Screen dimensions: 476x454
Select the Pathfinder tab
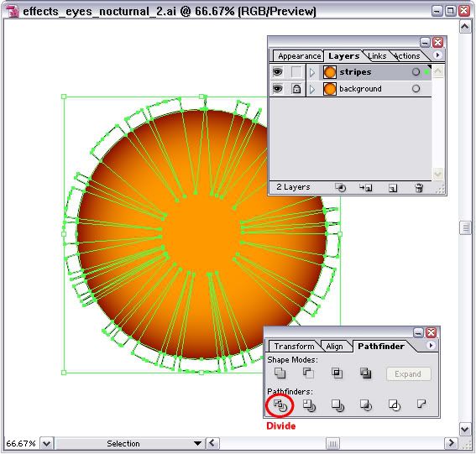[x=381, y=347]
